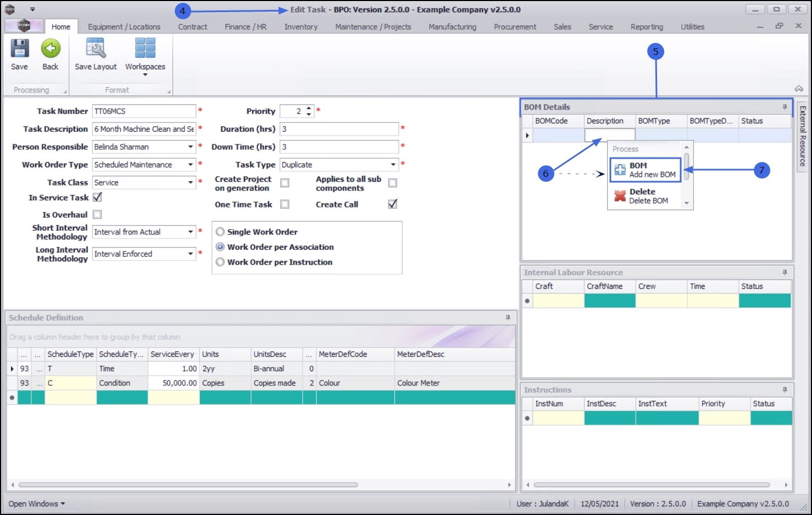Open the Equipment / Locations tab

click(124, 26)
